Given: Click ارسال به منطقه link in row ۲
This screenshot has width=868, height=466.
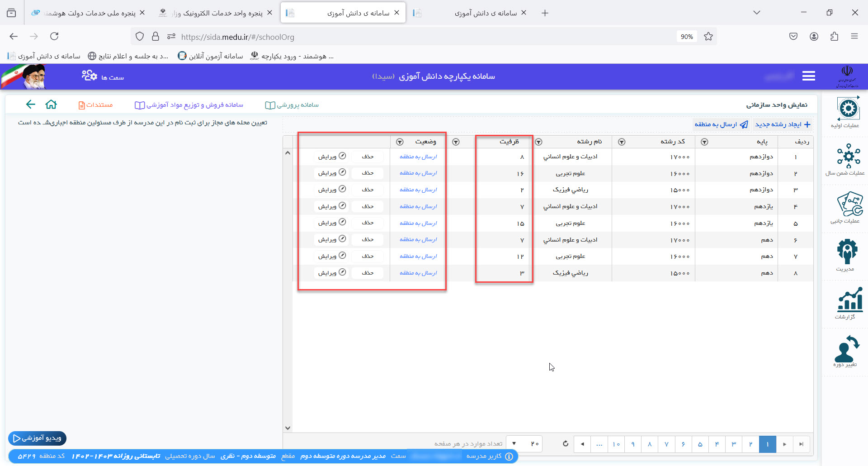Looking at the screenshot, I should pyautogui.click(x=418, y=173).
